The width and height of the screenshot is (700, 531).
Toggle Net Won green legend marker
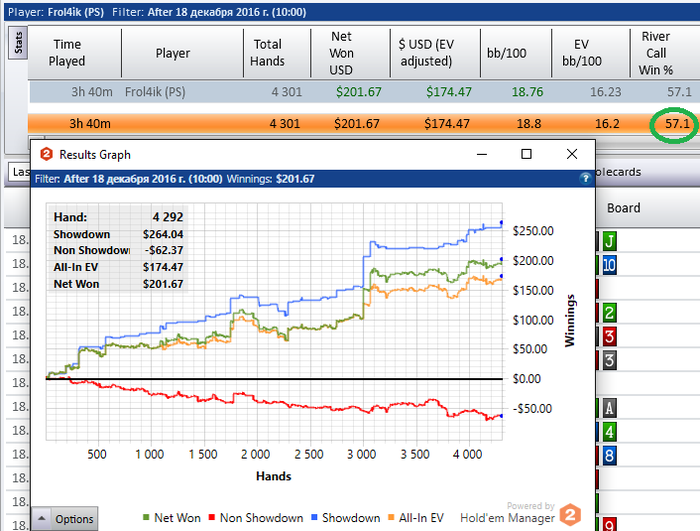(146, 518)
